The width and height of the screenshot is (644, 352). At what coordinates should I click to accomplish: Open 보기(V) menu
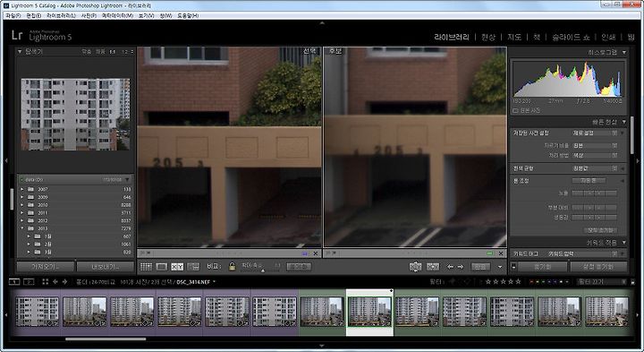(x=146, y=15)
